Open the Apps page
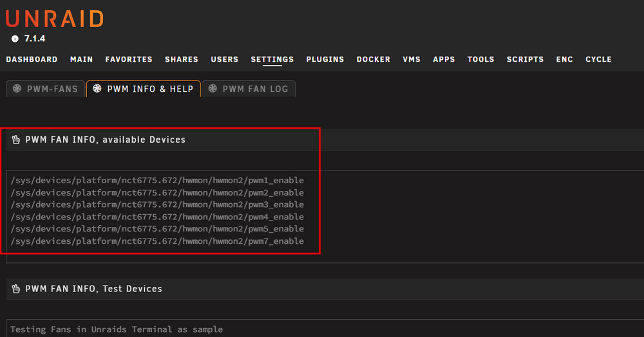The height and width of the screenshot is (337, 644). [444, 59]
